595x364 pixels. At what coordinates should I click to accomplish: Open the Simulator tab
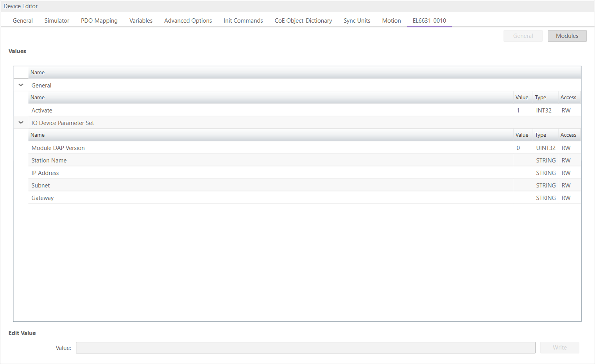click(x=57, y=21)
